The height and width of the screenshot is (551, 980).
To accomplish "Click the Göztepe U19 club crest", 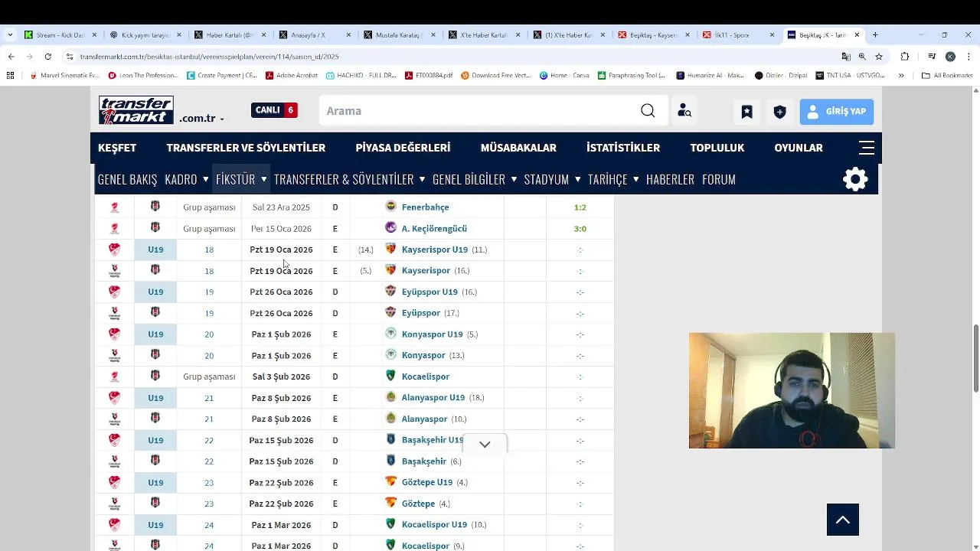I will tap(390, 482).
